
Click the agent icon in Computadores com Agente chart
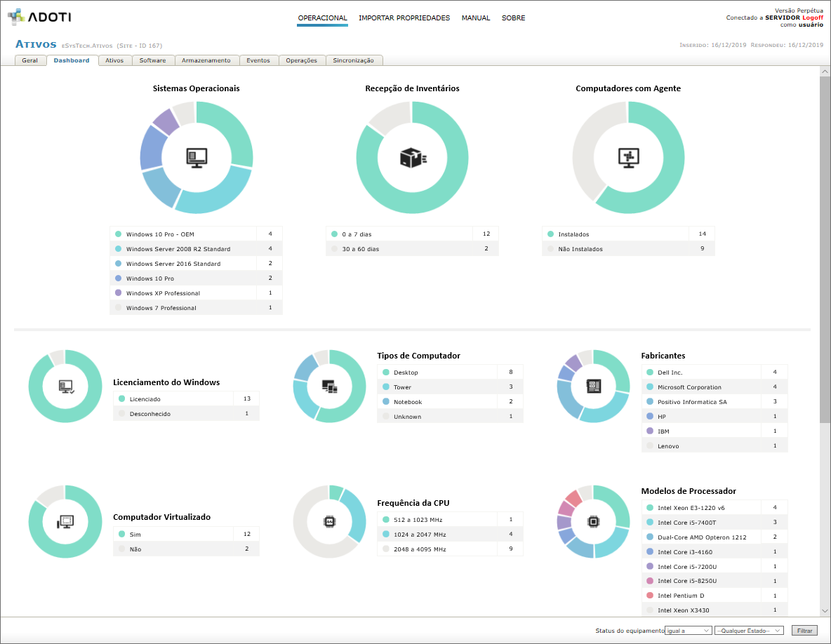point(628,157)
